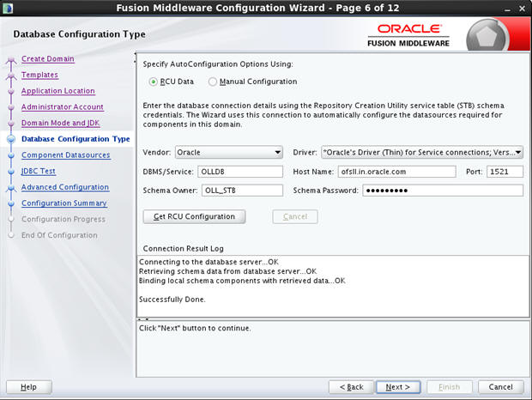Open the Templates step link
Image resolution: width=532 pixels, height=400 pixels.
[x=39, y=75]
